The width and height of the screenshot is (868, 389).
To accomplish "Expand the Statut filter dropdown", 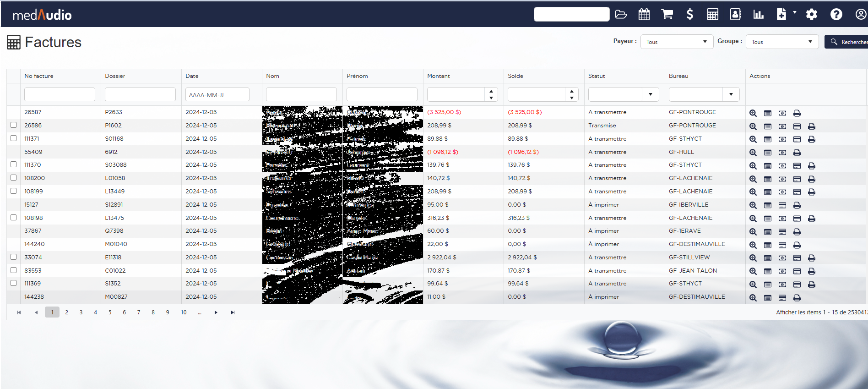I will pos(650,94).
